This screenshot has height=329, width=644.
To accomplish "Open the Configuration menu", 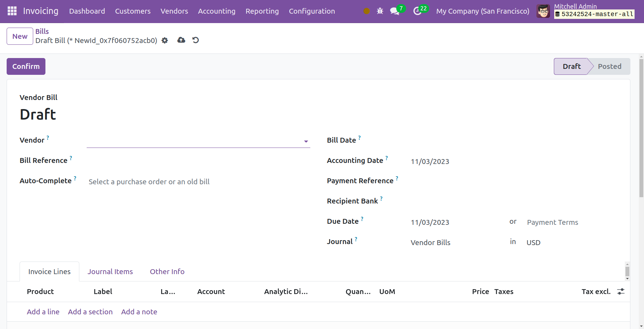I will click(x=312, y=11).
